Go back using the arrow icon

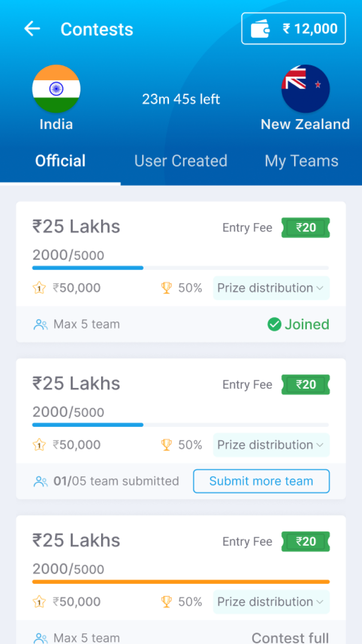tap(32, 29)
